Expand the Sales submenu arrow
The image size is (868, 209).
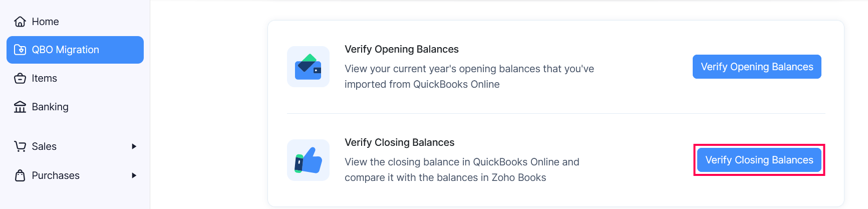(x=134, y=146)
